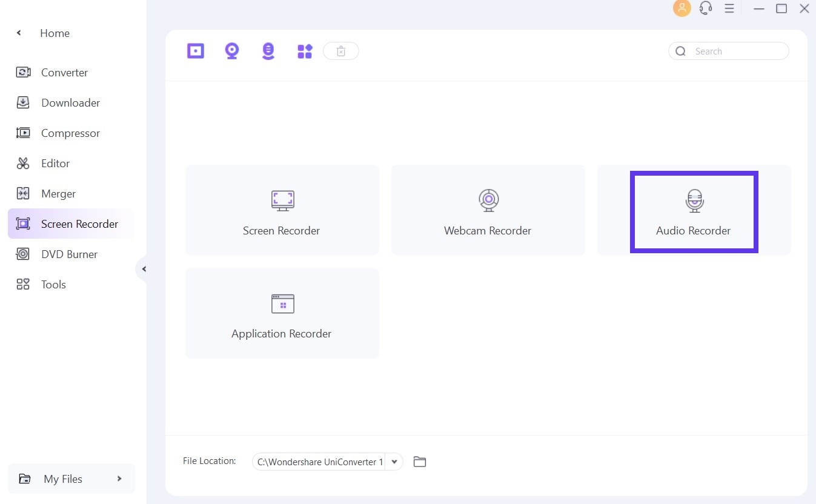Open the Application Recorder card

[x=282, y=313]
